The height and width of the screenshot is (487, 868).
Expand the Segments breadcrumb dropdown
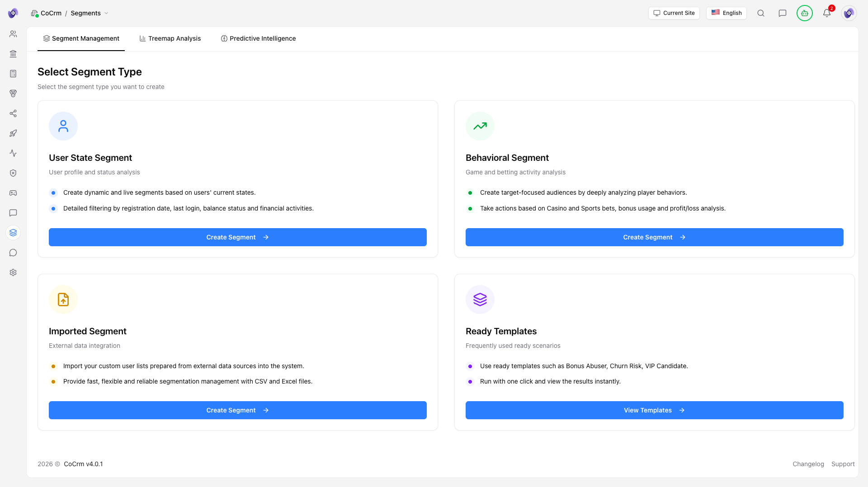point(107,13)
